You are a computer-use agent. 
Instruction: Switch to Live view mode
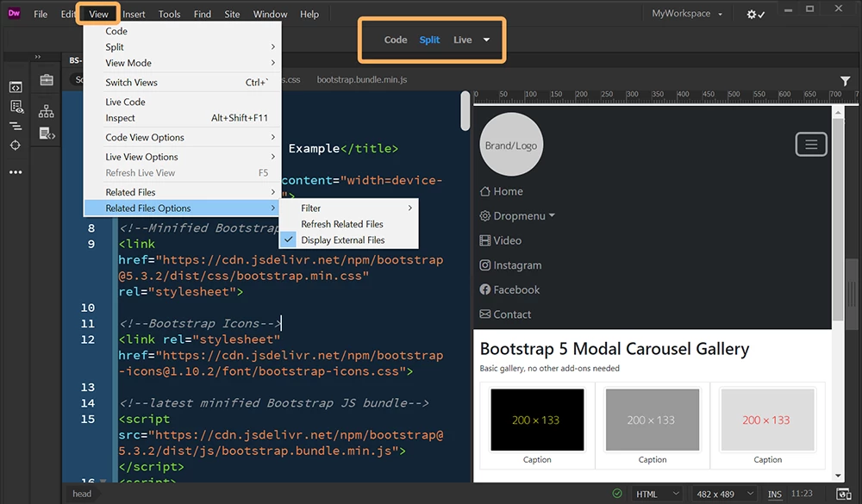point(462,40)
